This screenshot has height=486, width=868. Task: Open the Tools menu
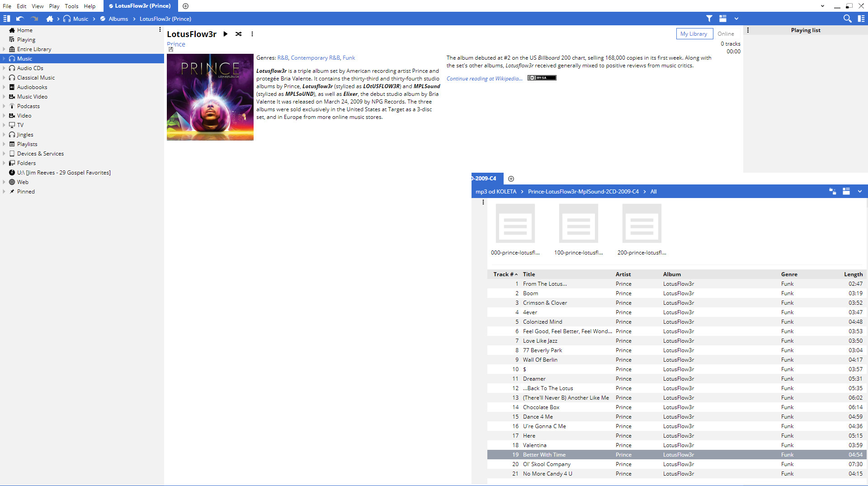coord(71,6)
